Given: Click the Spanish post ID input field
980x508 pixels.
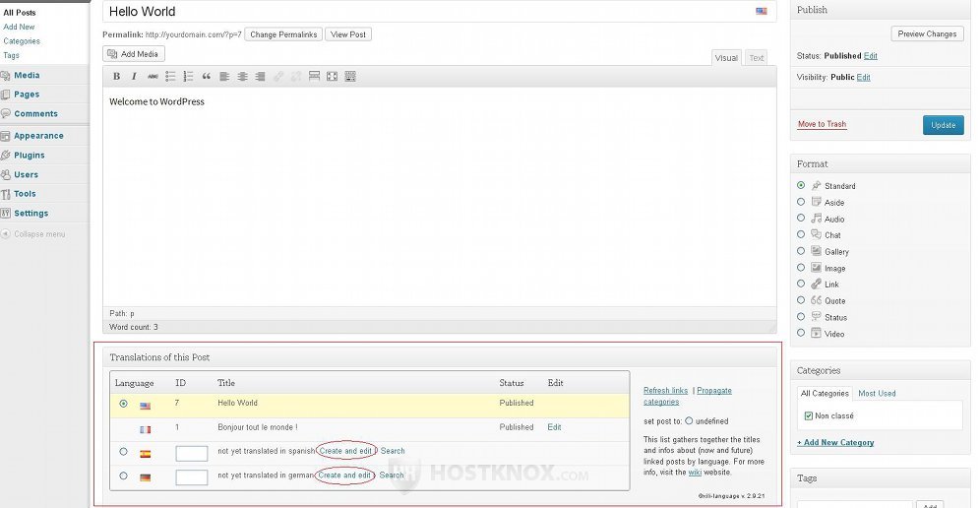Looking at the screenshot, I should [191, 454].
